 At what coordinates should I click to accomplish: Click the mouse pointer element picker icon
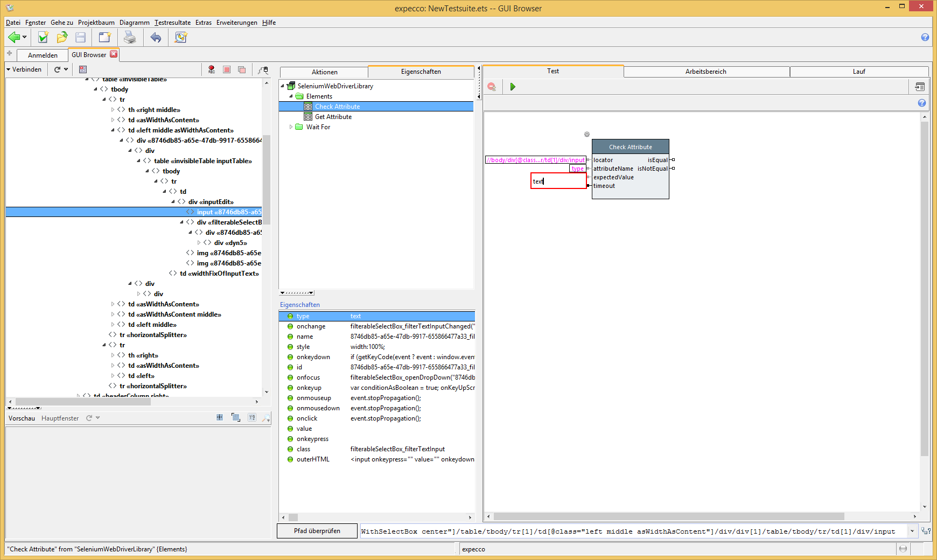coord(263,69)
